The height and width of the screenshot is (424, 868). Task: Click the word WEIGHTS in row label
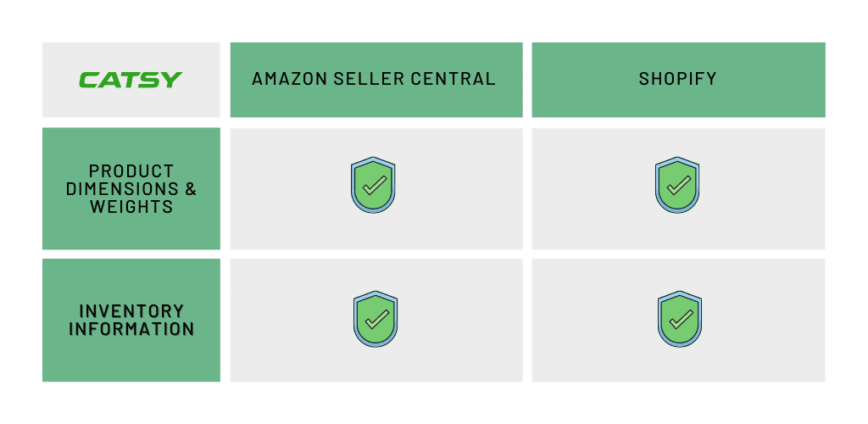tap(131, 206)
